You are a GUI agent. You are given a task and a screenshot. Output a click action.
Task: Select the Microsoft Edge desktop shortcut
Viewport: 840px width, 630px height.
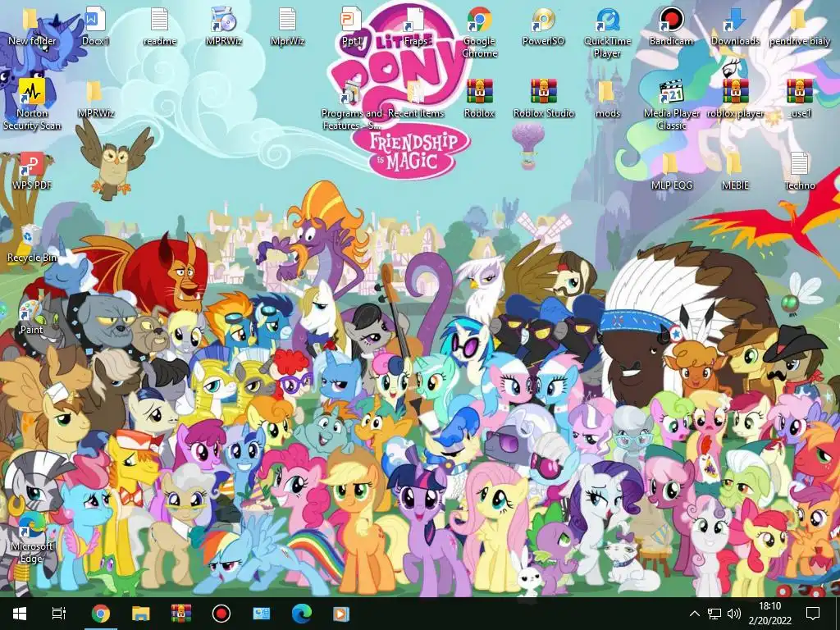(x=32, y=537)
